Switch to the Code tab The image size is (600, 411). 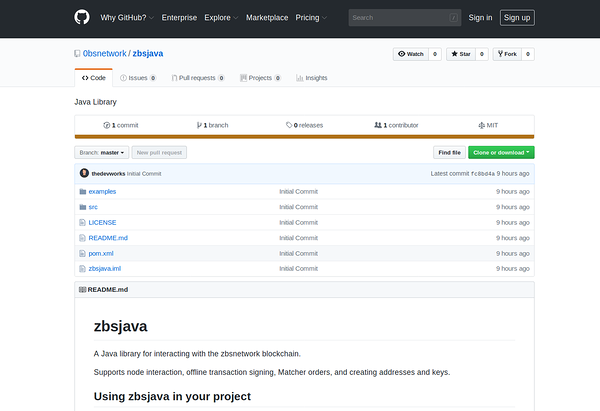point(94,78)
